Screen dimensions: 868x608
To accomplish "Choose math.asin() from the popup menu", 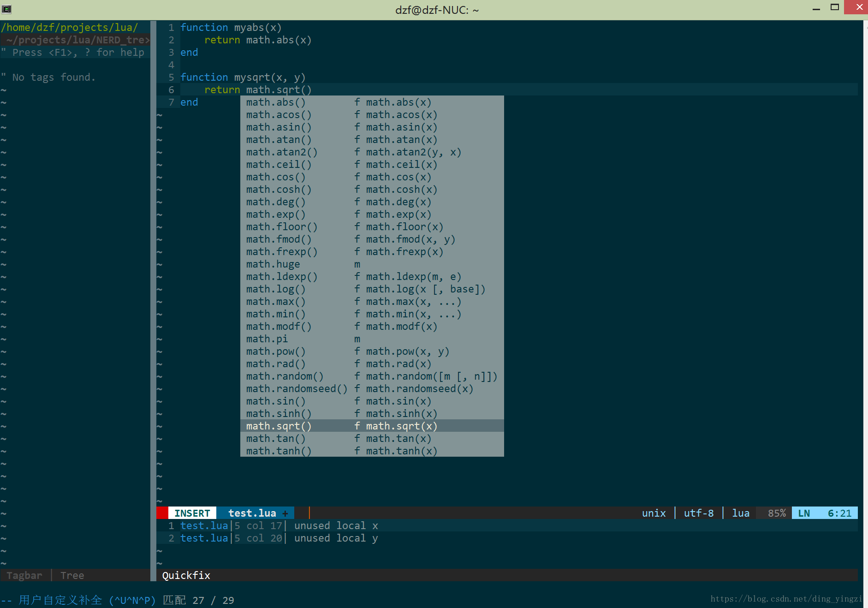I will click(x=372, y=127).
